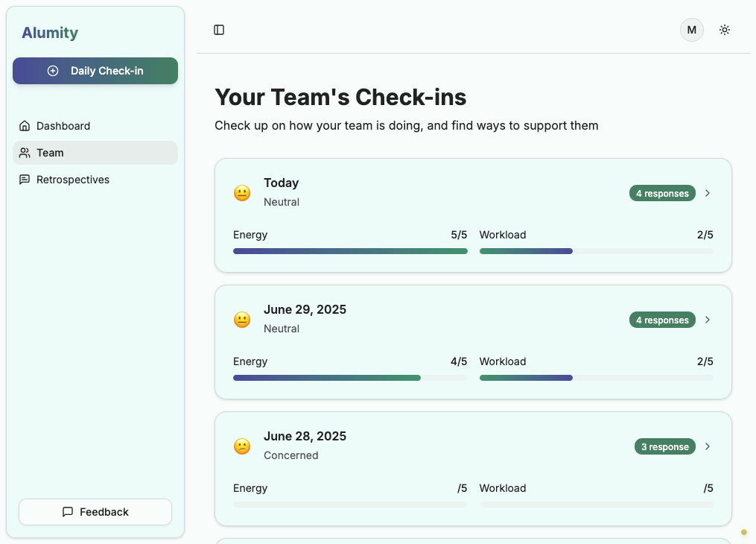Switch theme with the sun icon
Viewport: 756px width, 544px height.
click(x=724, y=30)
